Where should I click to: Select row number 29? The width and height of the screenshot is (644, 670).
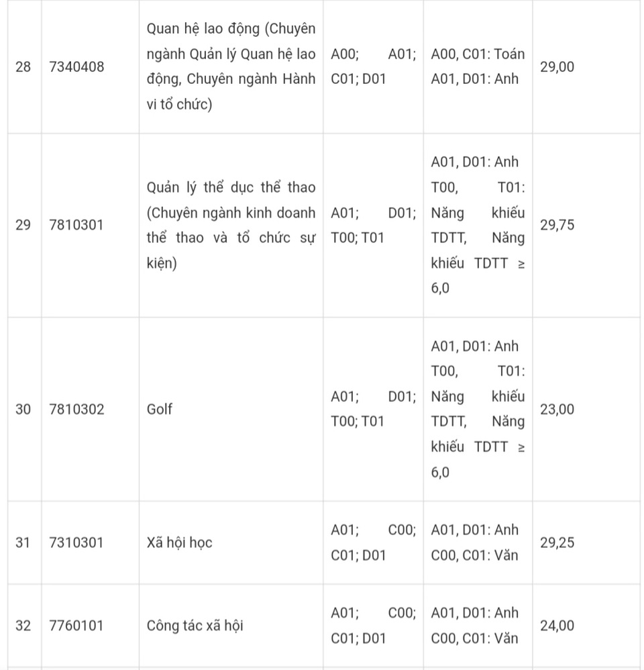[23, 225]
